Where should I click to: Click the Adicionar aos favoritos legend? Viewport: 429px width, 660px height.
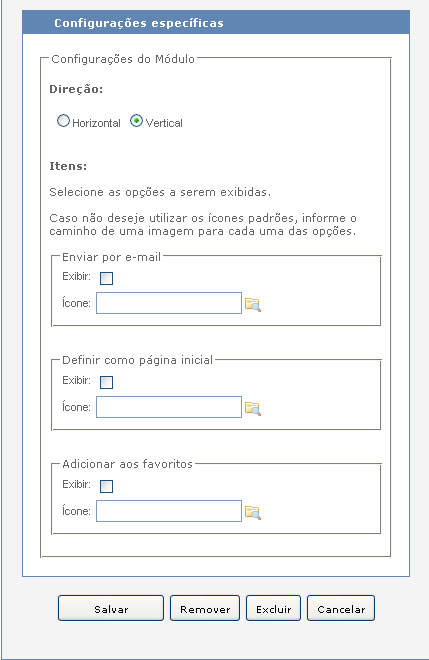point(128,464)
